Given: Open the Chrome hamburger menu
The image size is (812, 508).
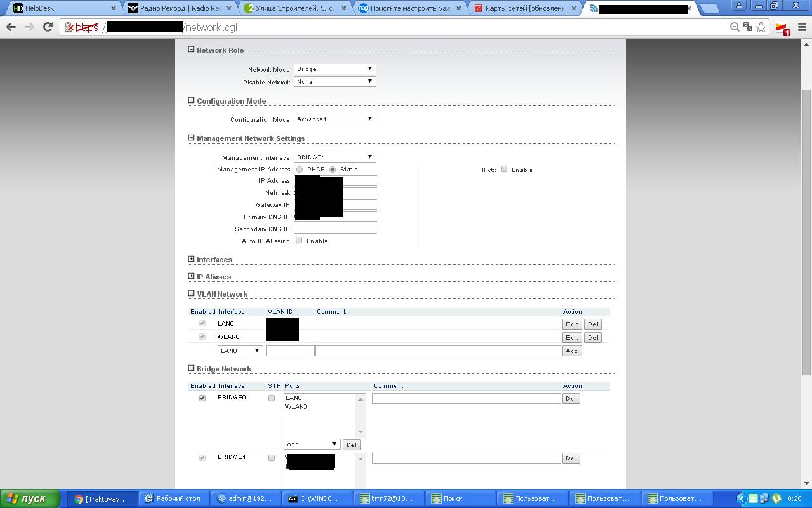Looking at the screenshot, I should pos(801,27).
